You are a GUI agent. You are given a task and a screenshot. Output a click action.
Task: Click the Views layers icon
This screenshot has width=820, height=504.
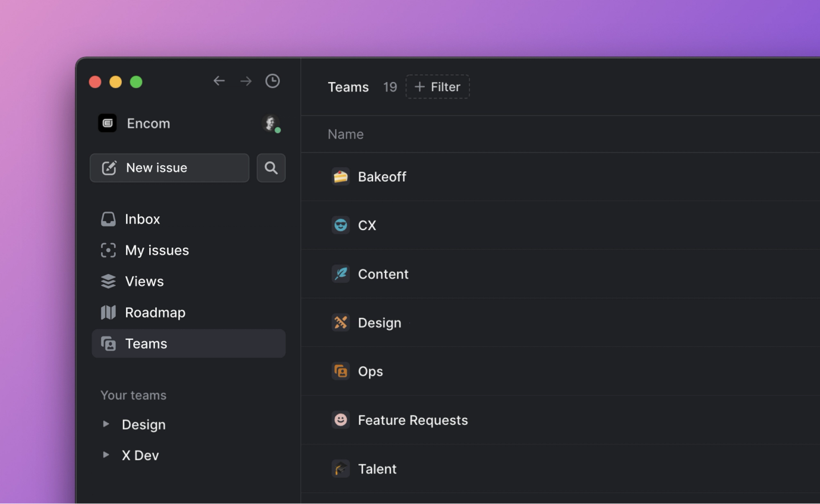[108, 281]
